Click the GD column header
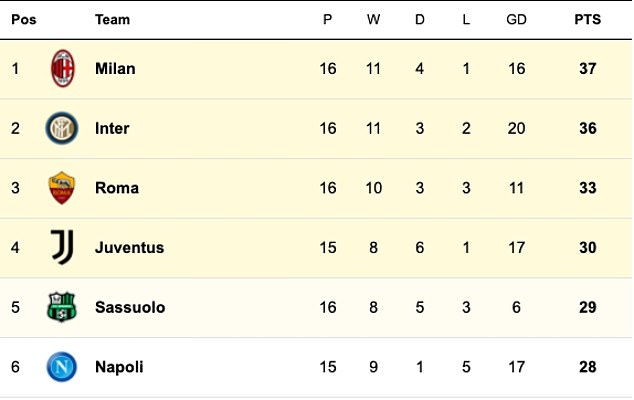The height and width of the screenshot is (400, 634). click(x=516, y=19)
